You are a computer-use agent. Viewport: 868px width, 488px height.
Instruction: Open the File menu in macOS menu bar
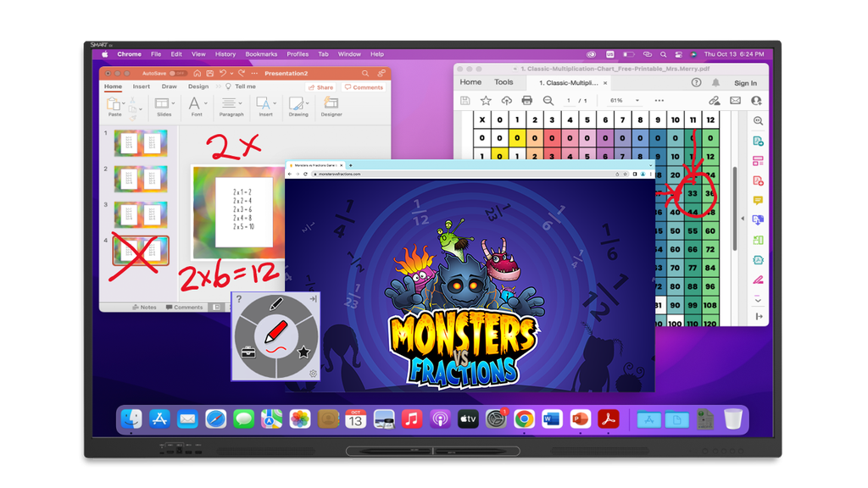tap(156, 54)
